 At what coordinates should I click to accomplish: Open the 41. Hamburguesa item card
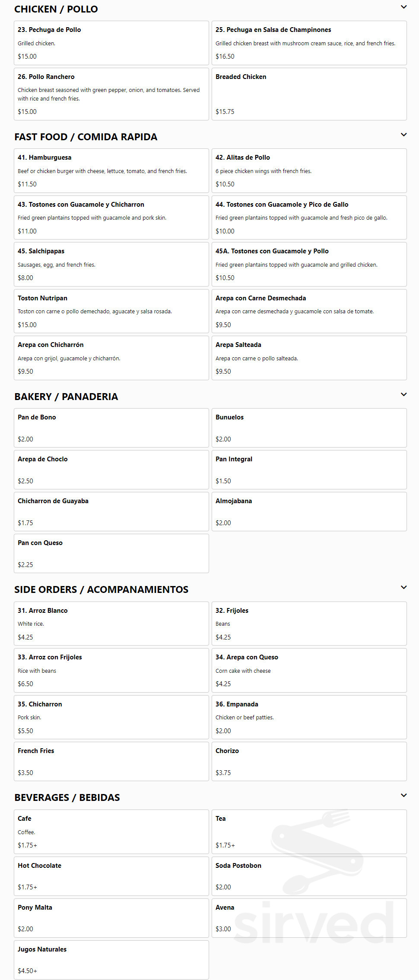click(111, 171)
